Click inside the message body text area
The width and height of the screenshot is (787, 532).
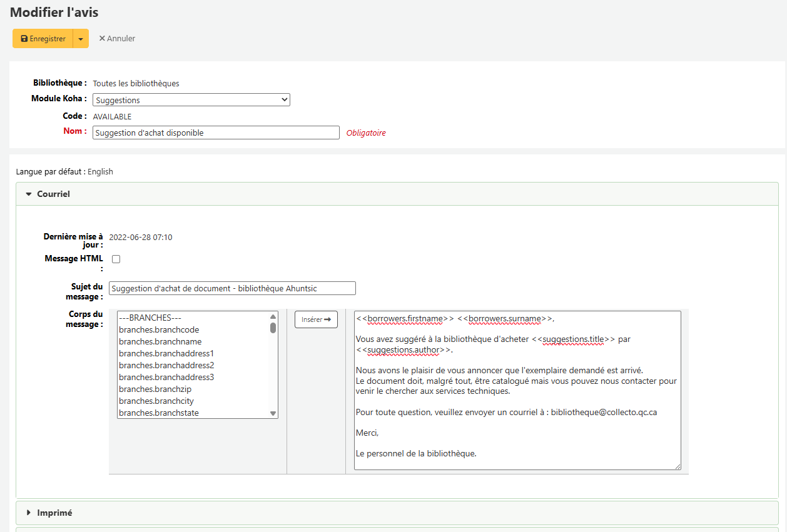point(517,390)
